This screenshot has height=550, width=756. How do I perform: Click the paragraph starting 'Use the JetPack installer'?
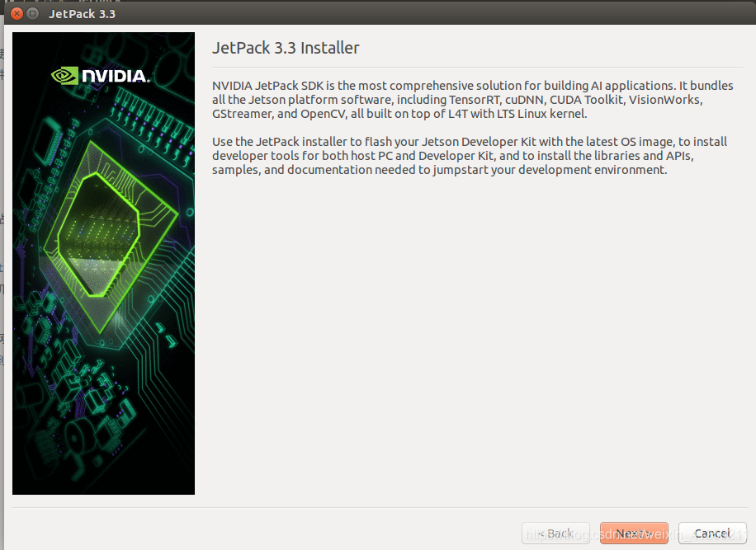point(470,156)
